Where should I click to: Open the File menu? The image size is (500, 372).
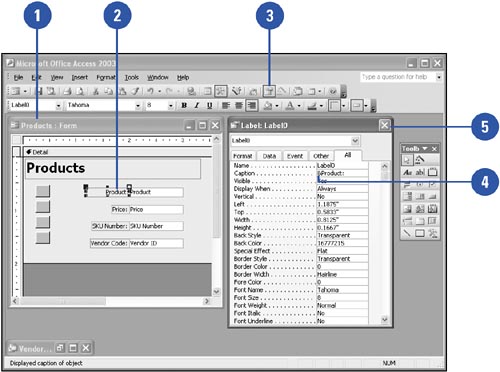(x=18, y=78)
